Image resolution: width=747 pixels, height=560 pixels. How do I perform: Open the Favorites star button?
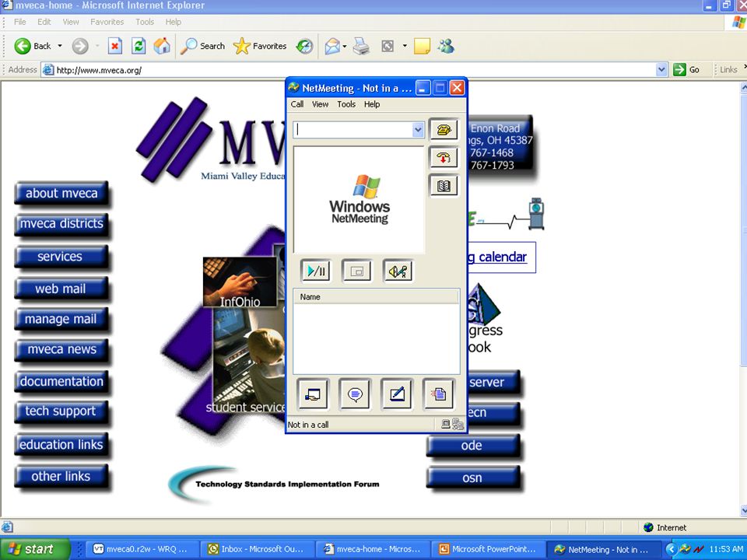[x=260, y=46]
